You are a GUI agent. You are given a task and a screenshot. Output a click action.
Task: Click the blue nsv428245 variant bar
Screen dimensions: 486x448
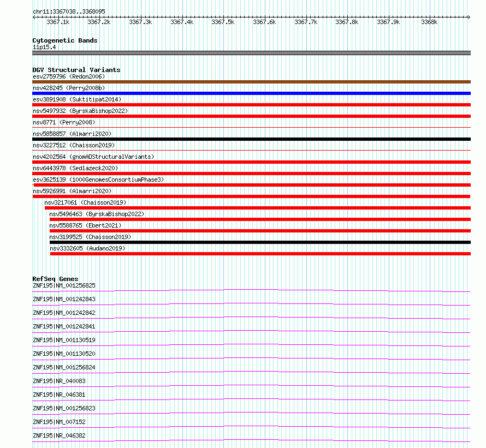point(251,93)
